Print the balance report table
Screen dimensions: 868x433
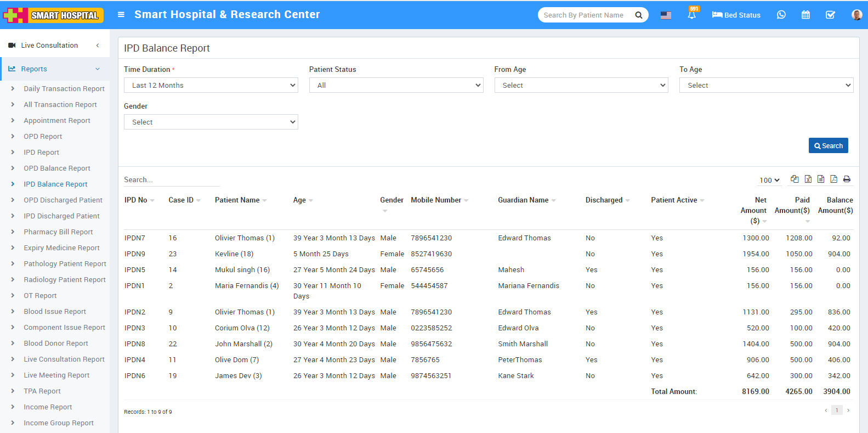click(847, 179)
